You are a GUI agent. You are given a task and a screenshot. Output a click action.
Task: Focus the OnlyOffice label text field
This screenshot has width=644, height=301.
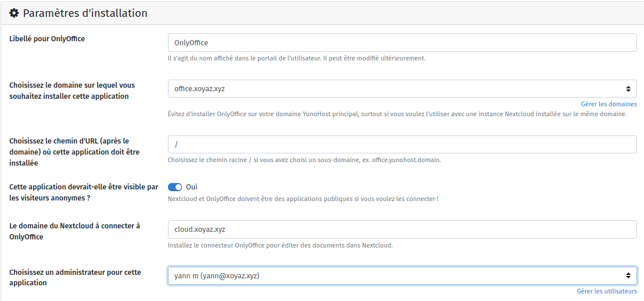click(x=402, y=42)
